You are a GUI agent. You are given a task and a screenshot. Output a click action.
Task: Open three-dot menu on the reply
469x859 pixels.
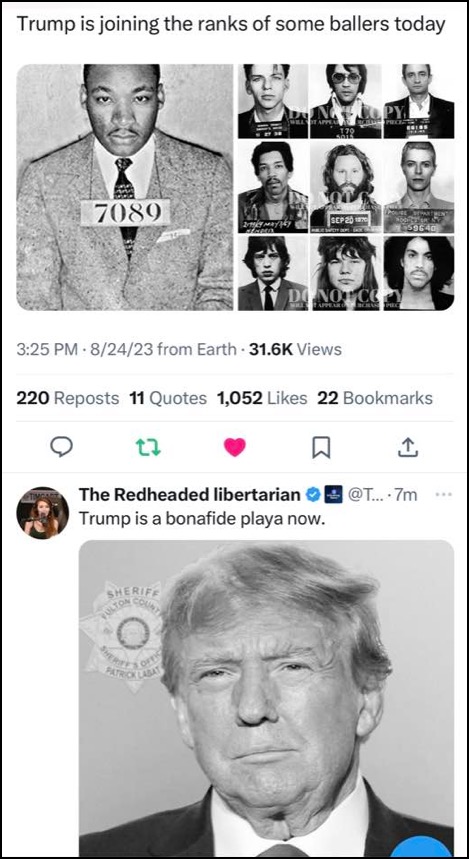(442, 494)
